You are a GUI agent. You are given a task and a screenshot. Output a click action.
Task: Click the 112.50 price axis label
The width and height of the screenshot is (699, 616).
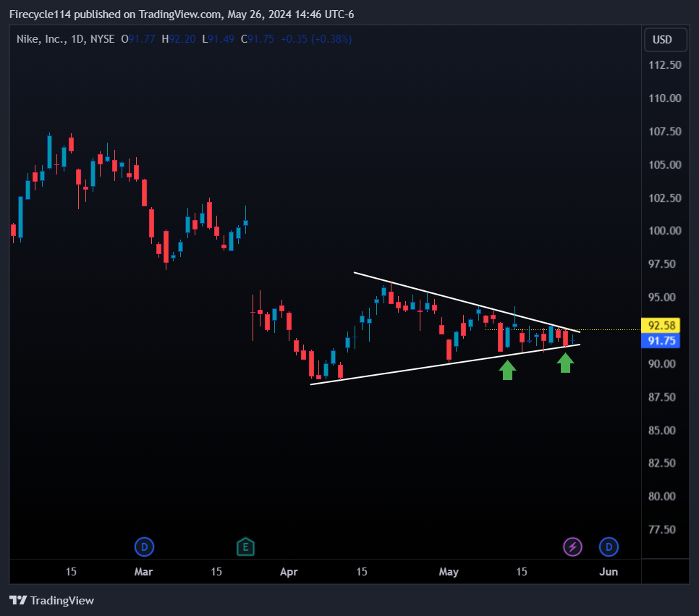[665, 65]
